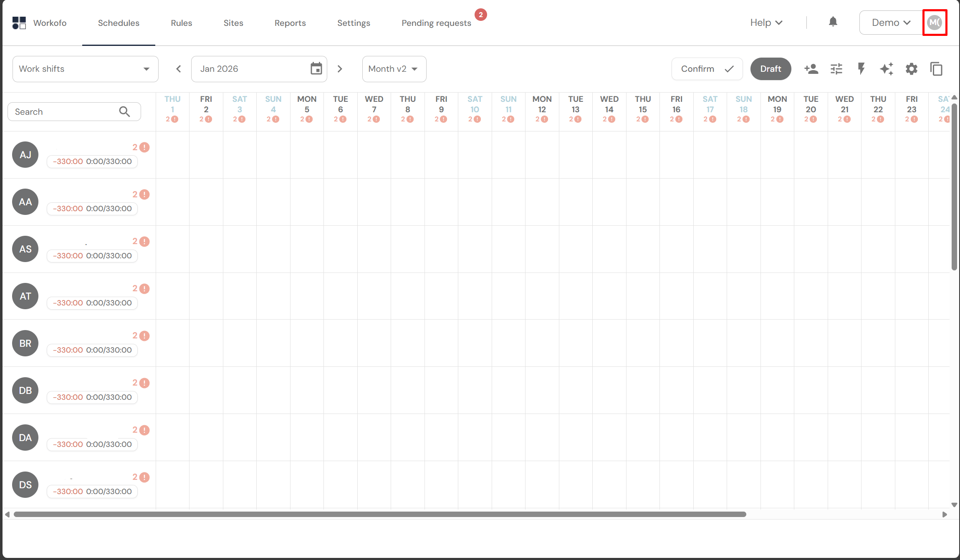Expand the Demo workspace dropdown
The width and height of the screenshot is (960, 560).
(891, 23)
